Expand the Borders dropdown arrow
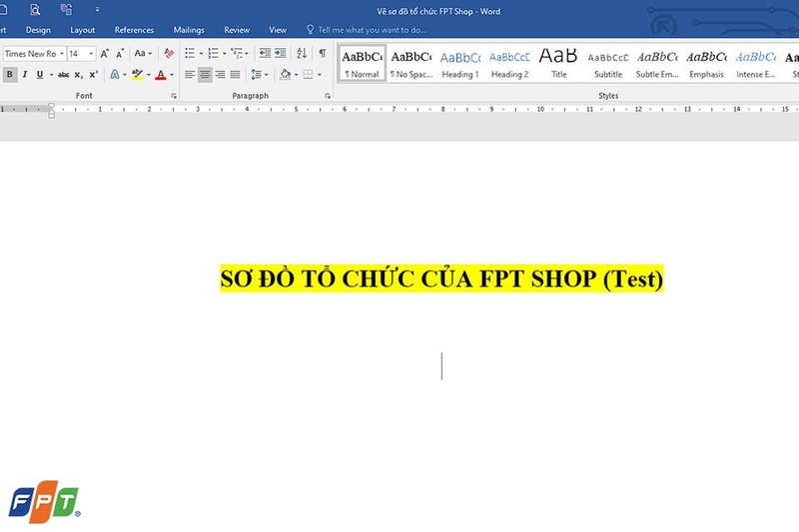Image resolution: width=799 pixels, height=532 pixels. 320,75
